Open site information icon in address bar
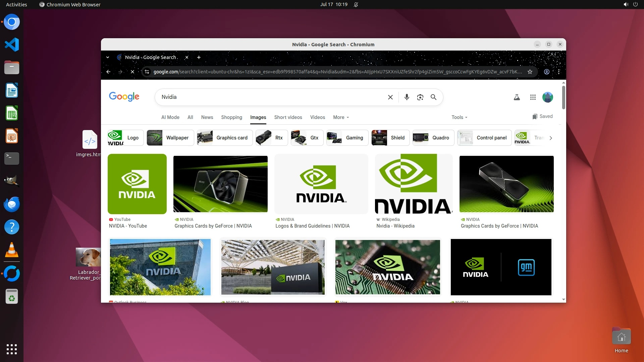 click(147, 72)
